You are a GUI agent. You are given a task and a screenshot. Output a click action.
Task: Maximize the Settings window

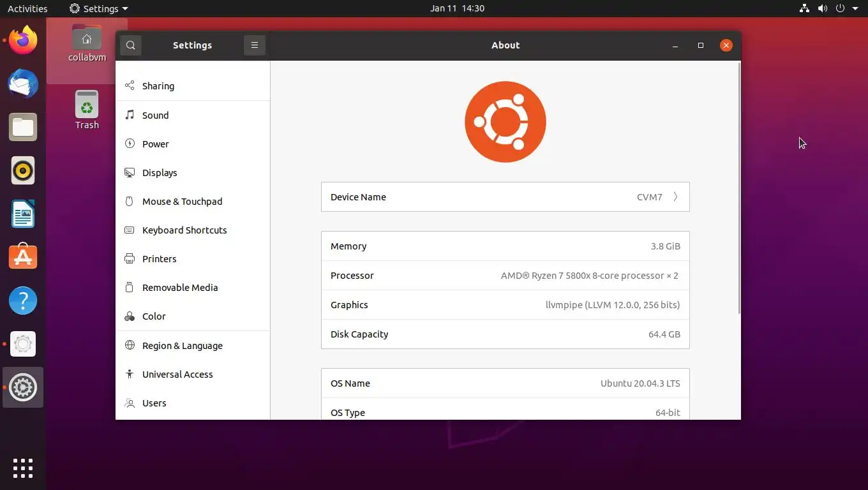(701, 45)
